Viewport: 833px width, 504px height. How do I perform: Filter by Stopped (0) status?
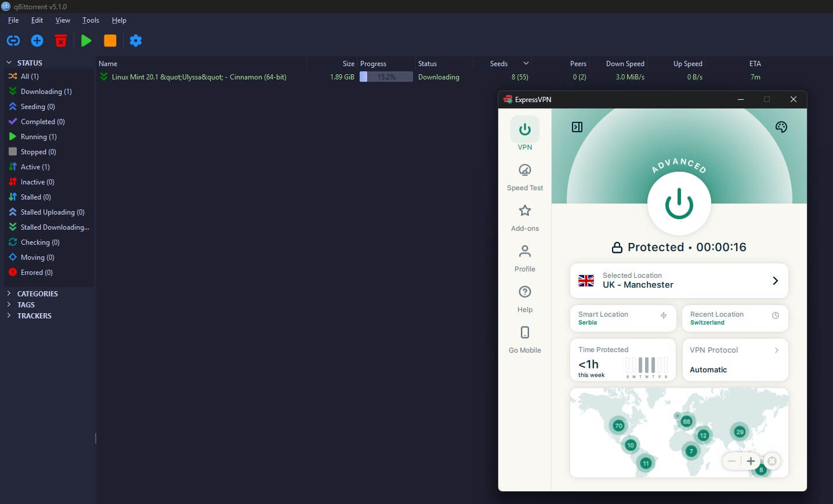click(48, 152)
